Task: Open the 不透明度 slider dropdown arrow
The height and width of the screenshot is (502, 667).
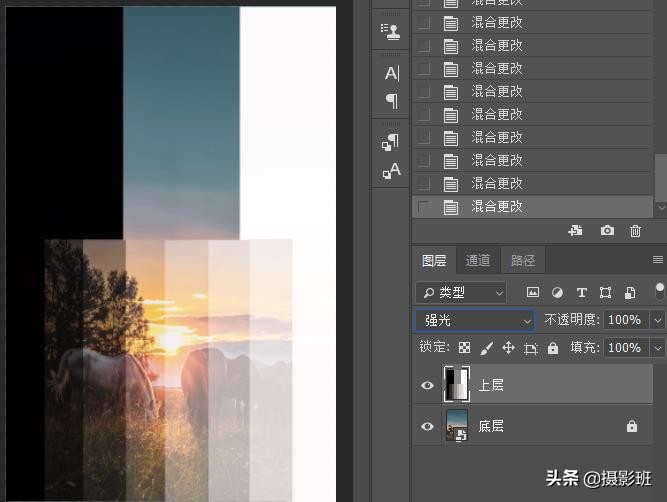Action: pyautogui.click(x=658, y=320)
